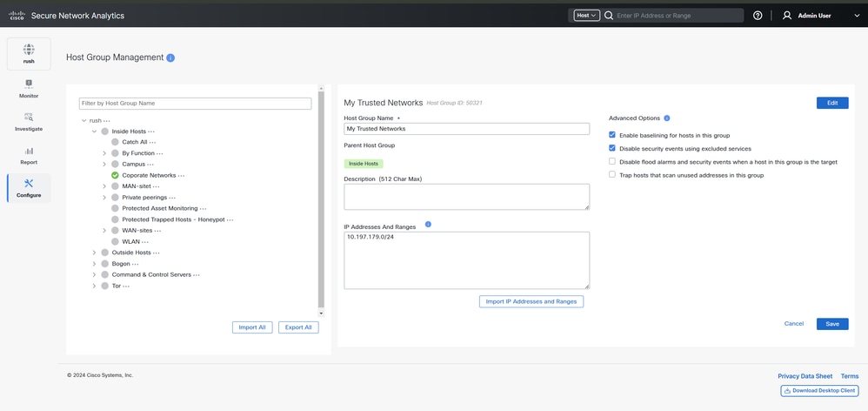Check Trap hosts that scan unused addresses
The image size is (868, 411).
pos(612,174)
